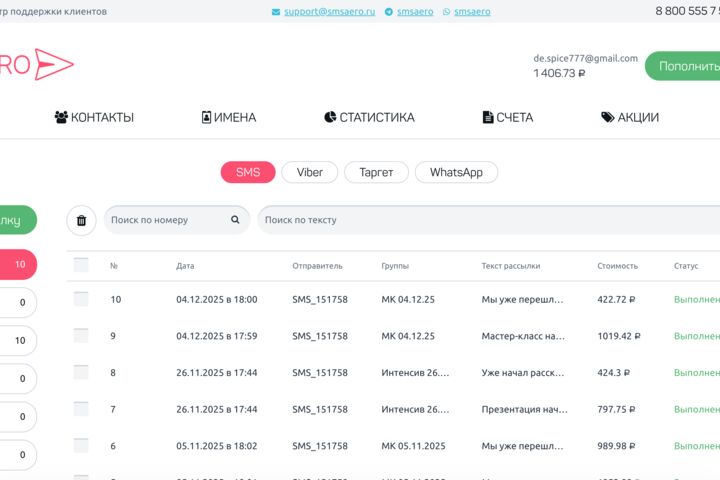Open the support@smsaero.ru email link
The height and width of the screenshot is (480, 720).
coord(329,12)
